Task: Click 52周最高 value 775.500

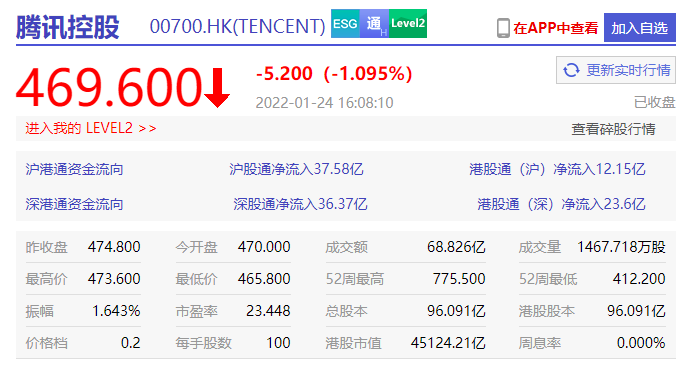Action: coord(459,279)
